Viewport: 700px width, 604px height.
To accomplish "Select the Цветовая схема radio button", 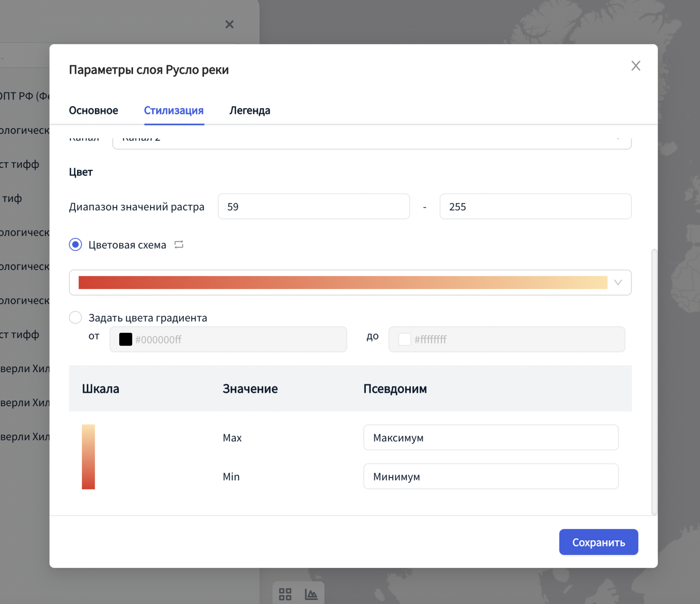I will tap(75, 245).
